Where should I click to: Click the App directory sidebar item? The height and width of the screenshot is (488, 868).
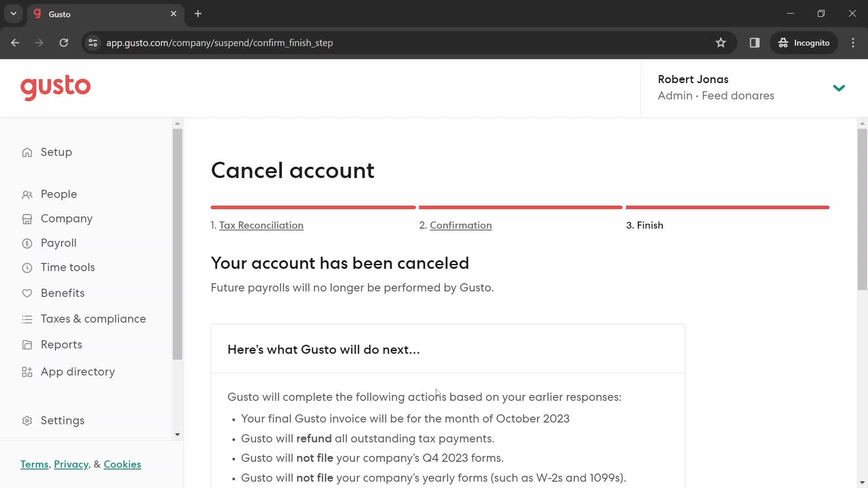tap(78, 372)
